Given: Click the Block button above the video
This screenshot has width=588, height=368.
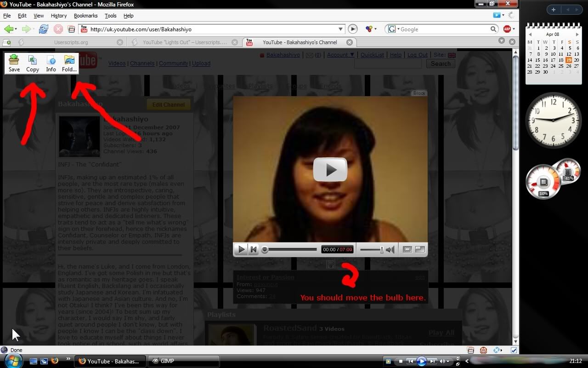Looking at the screenshot, I should (x=419, y=93).
